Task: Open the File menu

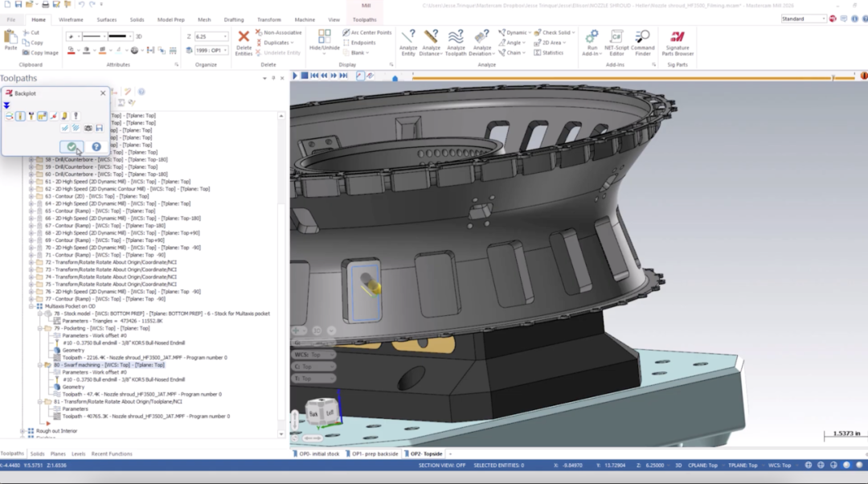Action: [x=11, y=19]
